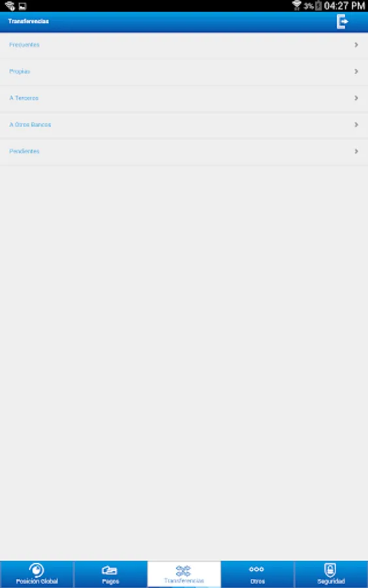Open the Otros three-dots icon
368x588 pixels.
pos(257,569)
